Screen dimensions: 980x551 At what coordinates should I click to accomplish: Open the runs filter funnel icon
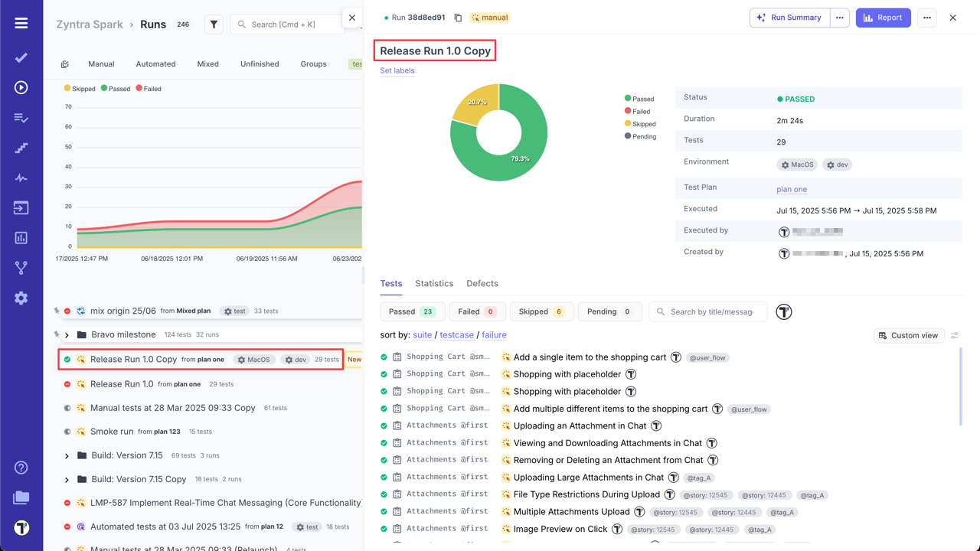tap(214, 24)
